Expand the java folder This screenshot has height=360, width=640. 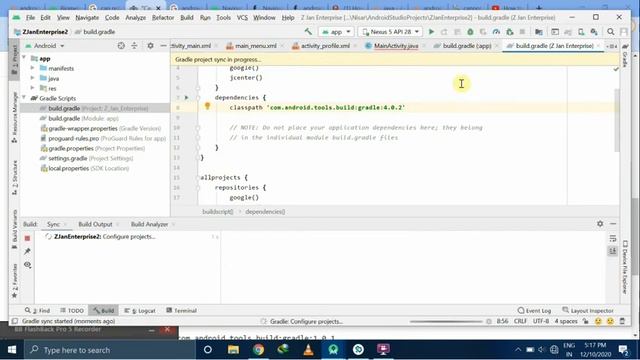click(x=33, y=78)
